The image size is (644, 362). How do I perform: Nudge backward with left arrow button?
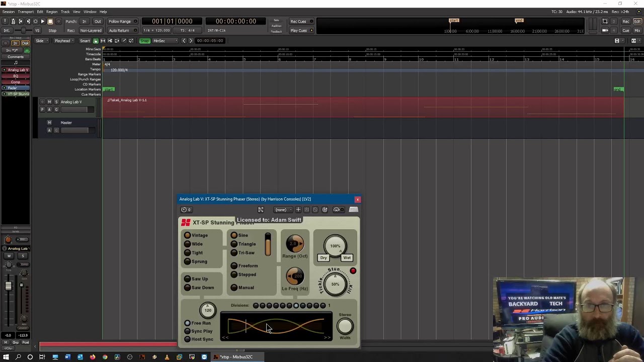point(184,41)
